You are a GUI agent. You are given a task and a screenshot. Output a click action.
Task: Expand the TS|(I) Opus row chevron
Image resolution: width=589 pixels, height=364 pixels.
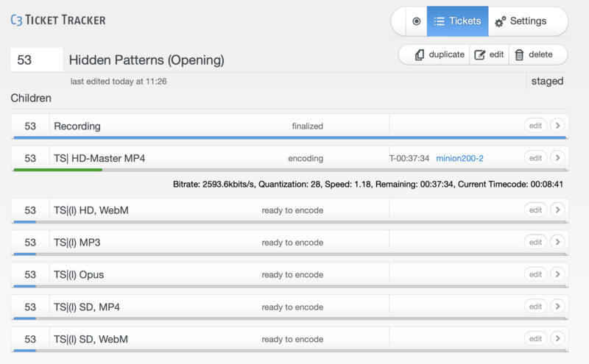coord(558,274)
